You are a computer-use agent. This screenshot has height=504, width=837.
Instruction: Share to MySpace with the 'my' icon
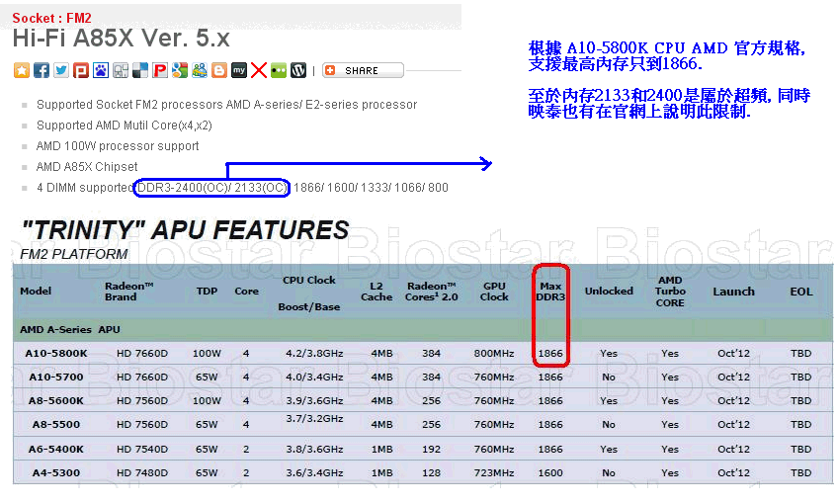point(238,70)
